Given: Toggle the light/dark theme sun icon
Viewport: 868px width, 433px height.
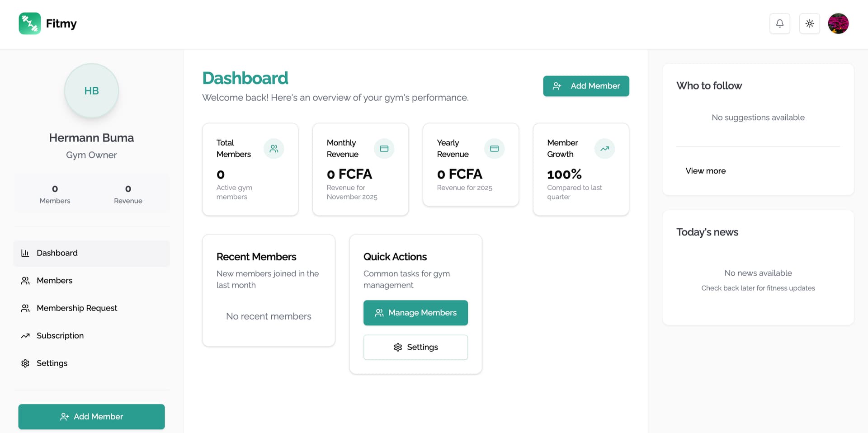Looking at the screenshot, I should tap(809, 24).
